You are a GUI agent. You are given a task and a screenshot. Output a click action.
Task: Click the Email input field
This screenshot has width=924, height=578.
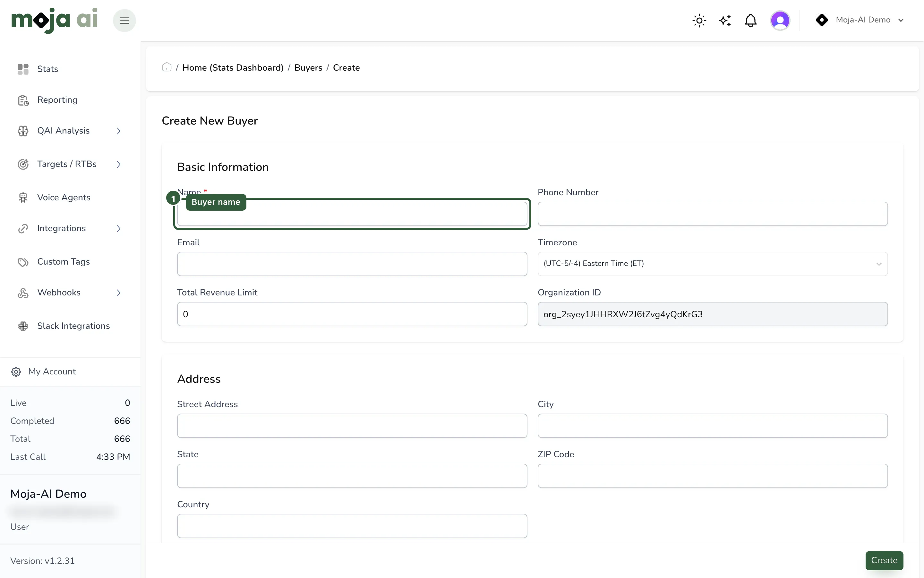[x=352, y=264]
